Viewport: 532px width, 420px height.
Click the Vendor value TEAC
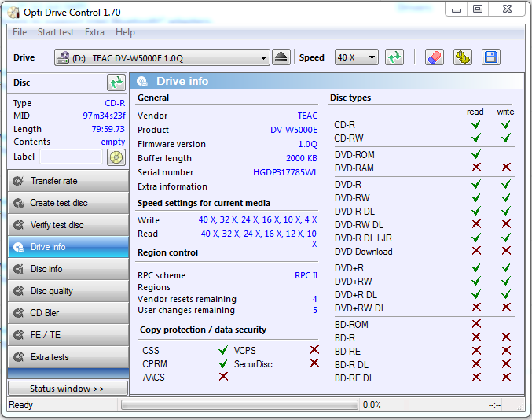307,116
